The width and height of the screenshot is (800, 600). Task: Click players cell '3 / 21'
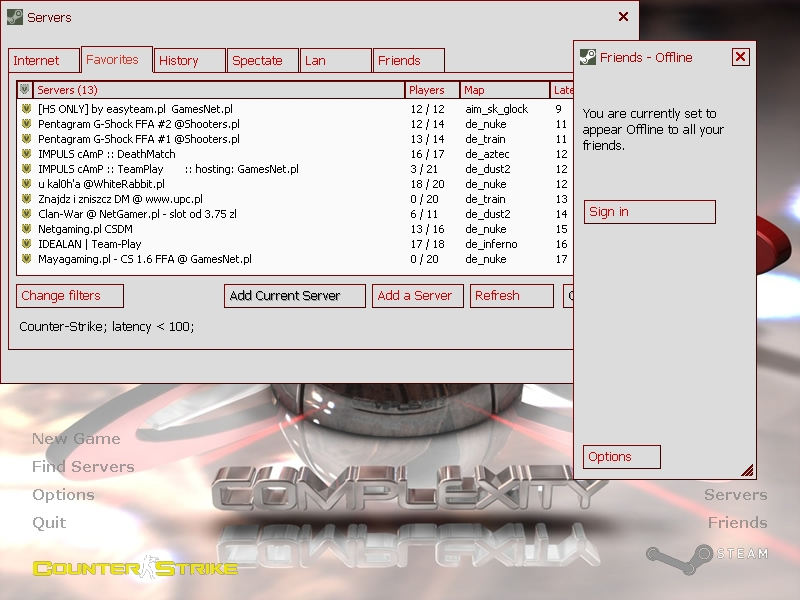(x=424, y=169)
